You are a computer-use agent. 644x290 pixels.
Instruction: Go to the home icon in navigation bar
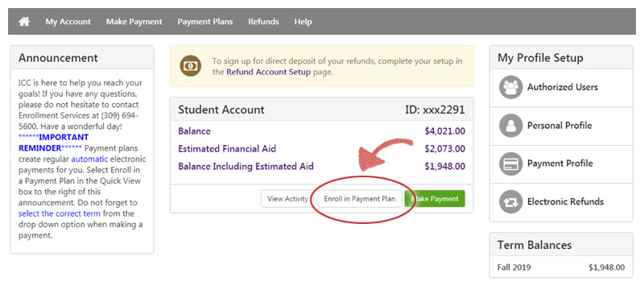pyautogui.click(x=24, y=22)
